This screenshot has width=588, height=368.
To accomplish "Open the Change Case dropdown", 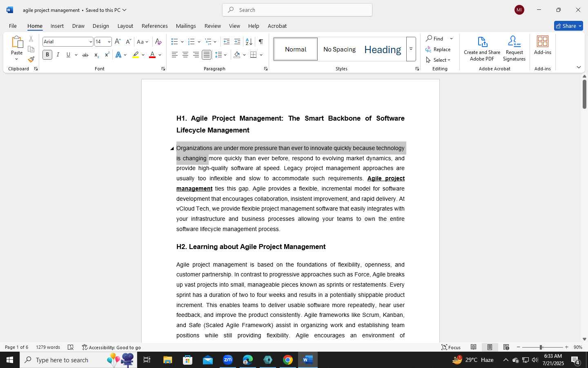I will click(x=143, y=42).
